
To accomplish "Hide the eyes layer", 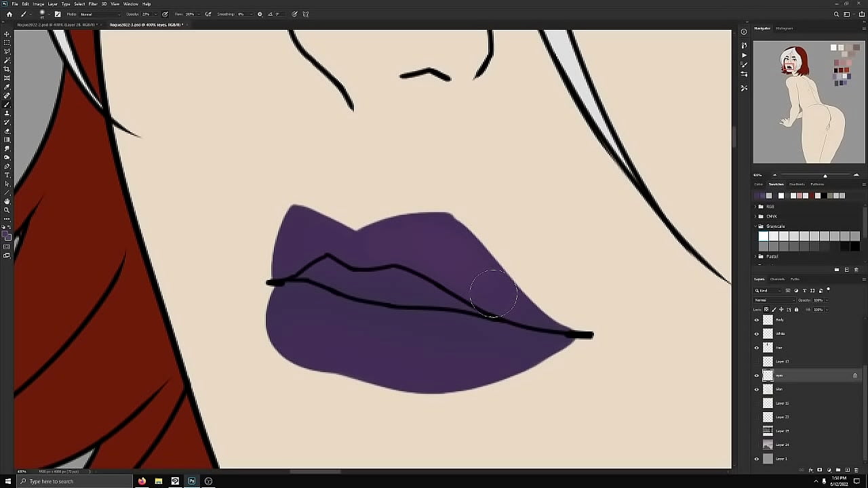I will pos(757,375).
